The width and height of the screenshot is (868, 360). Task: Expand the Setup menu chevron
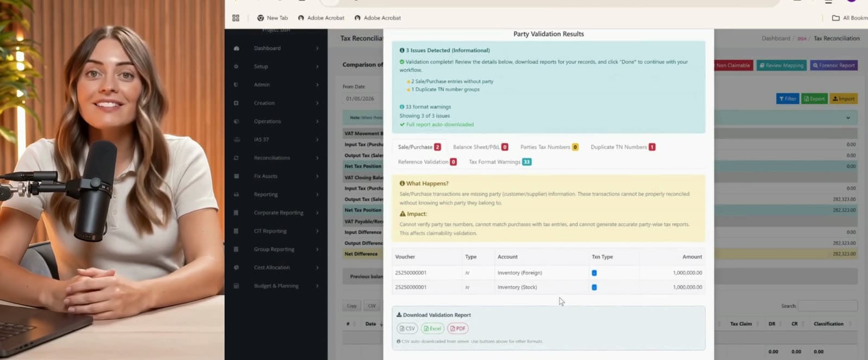coord(317,67)
